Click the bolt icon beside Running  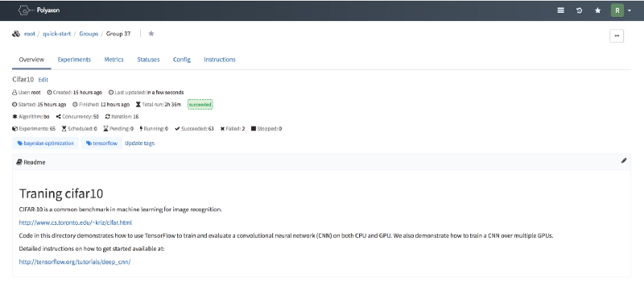pyautogui.click(x=142, y=129)
